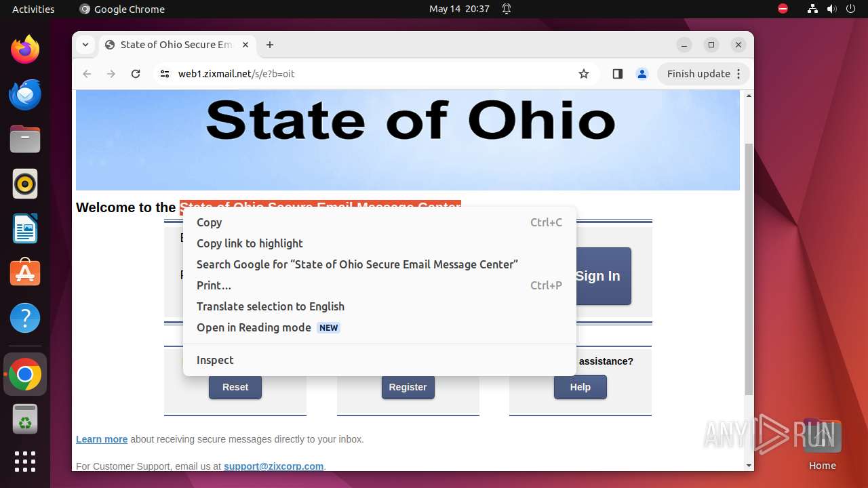Viewport: 868px width, 488px height.
Task: Open Firefox from the dock
Action: 25,49
